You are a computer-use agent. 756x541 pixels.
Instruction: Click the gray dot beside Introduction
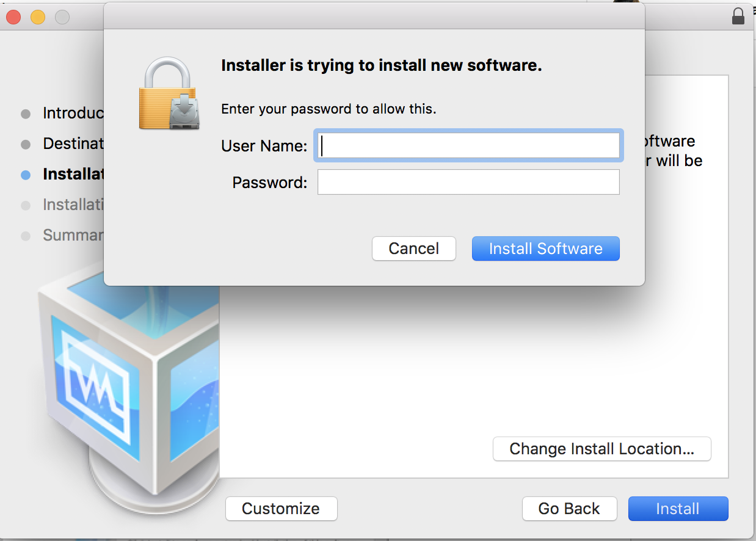[26, 113]
